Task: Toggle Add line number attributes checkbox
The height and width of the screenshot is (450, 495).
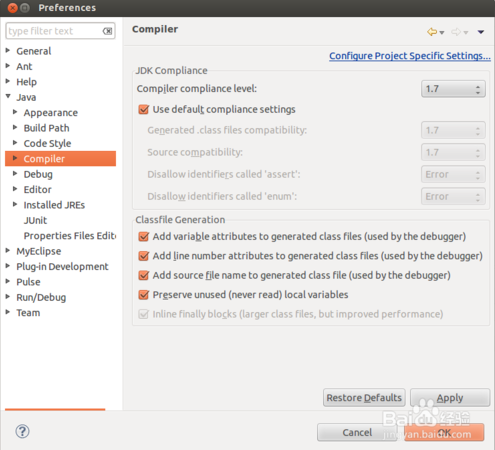Action: click(144, 256)
